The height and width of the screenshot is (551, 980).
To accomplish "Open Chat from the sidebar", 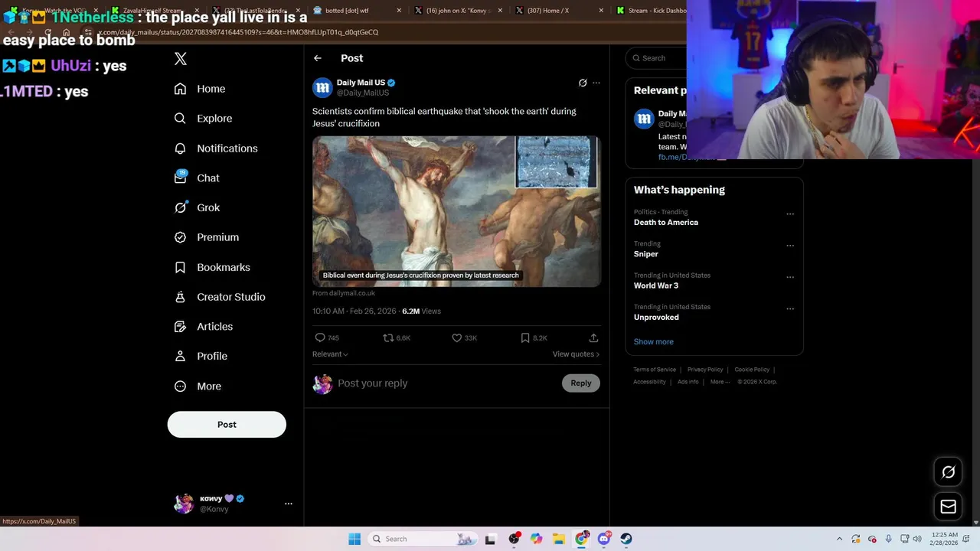I will click(x=197, y=178).
